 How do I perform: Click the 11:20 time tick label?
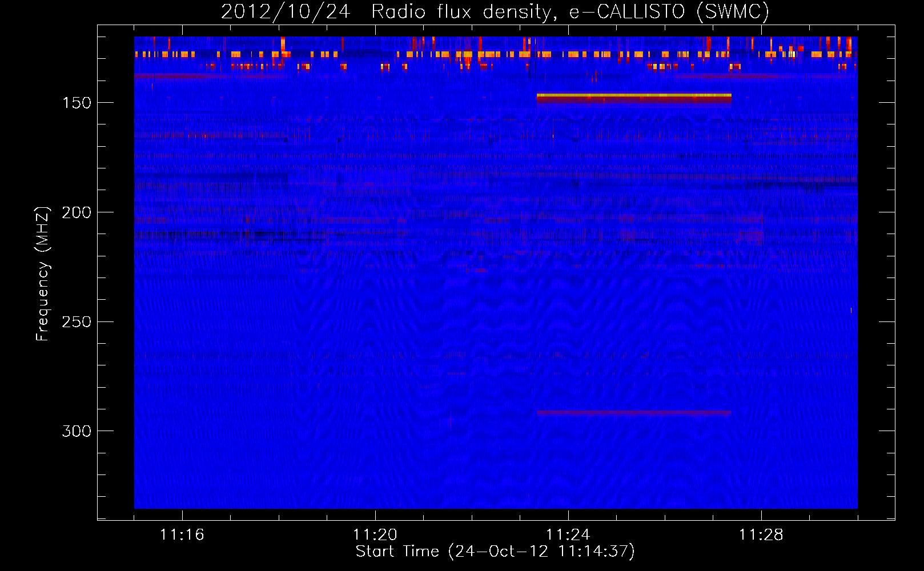point(375,534)
